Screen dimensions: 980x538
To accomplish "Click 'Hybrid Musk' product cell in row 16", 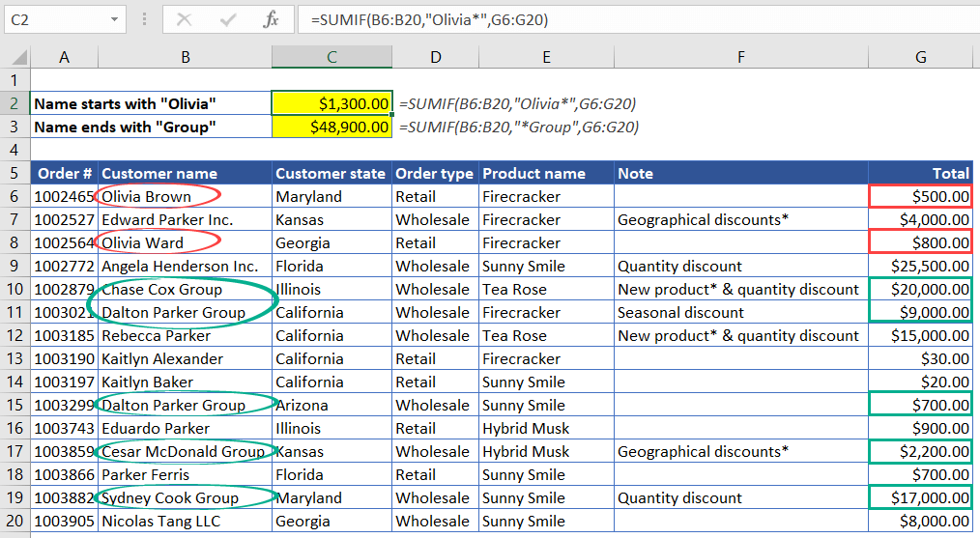I will [x=546, y=429].
